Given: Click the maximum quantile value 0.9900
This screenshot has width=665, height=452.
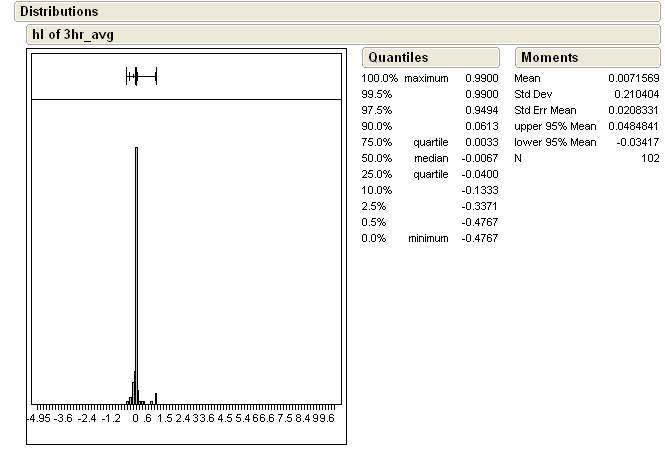Looking at the screenshot, I should point(481,78).
